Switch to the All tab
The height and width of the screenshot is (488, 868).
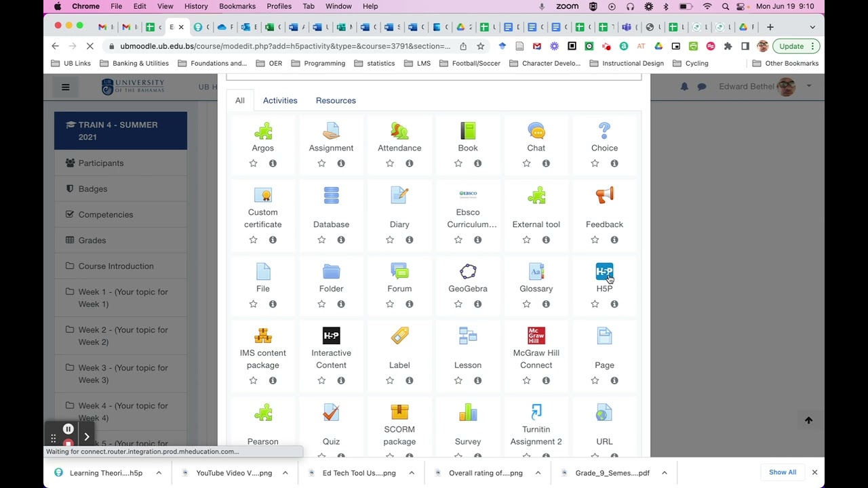(x=240, y=100)
